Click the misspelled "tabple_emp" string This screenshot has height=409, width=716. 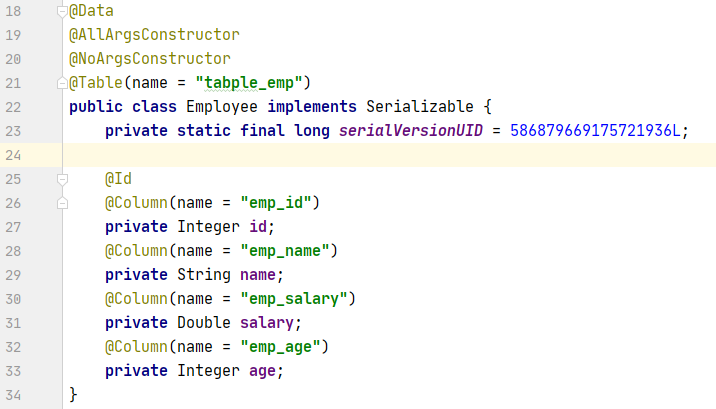[x=249, y=83]
